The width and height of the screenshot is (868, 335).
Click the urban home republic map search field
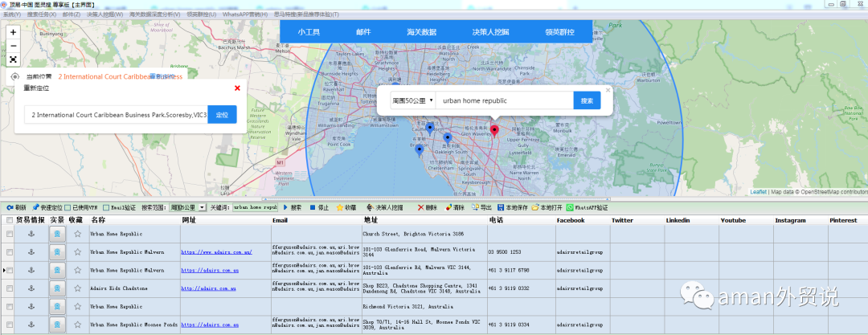click(x=504, y=100)
